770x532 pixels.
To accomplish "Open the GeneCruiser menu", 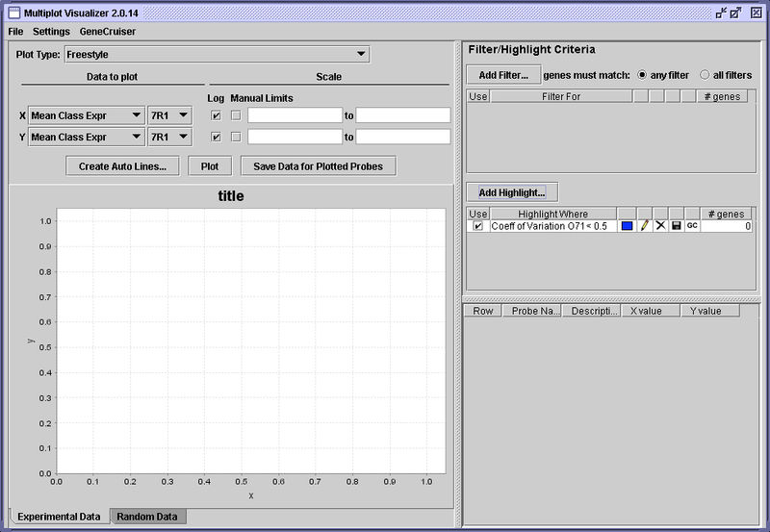I will pyautogui.click(x=108, y=32).
